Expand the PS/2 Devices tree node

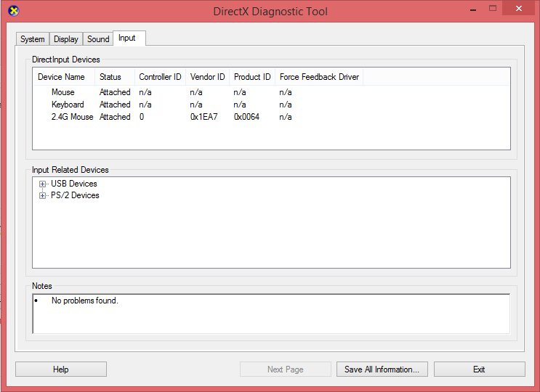[43, 196]
